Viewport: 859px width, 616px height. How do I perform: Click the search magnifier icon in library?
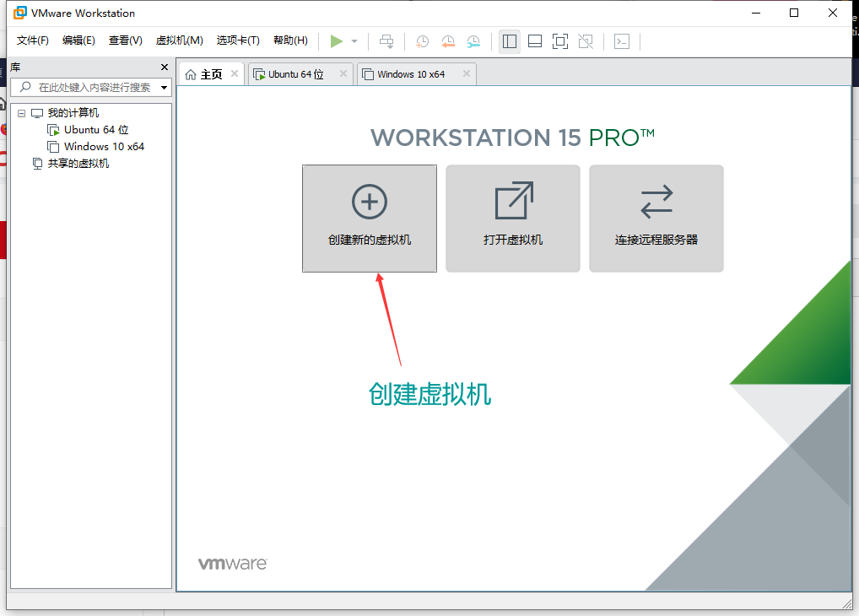coord(25,87)
